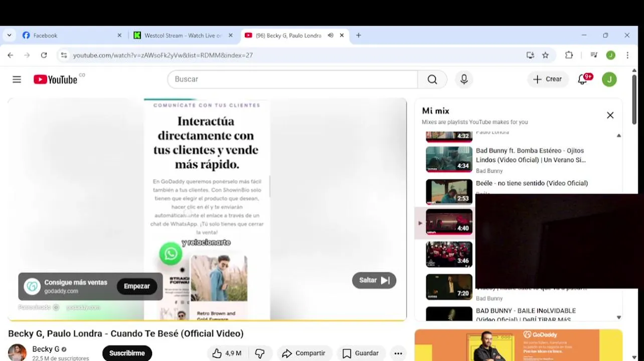The image size is (644, 361).
Task: Focus the Buscar search field
Action: 292,79
